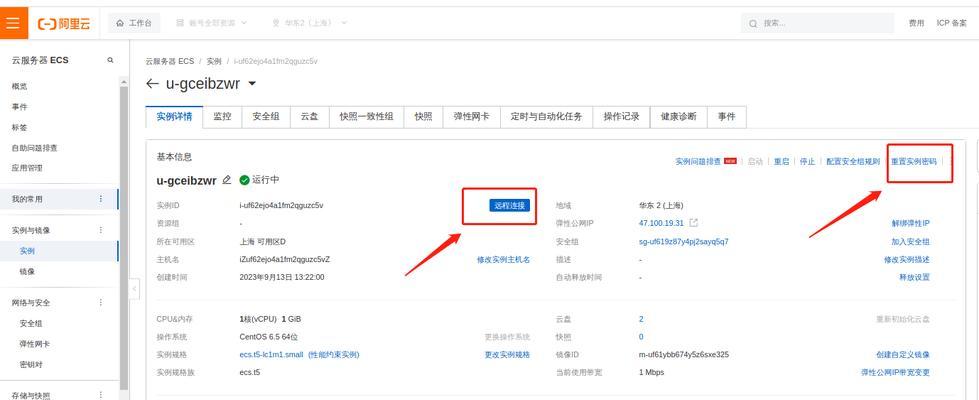The width and height of the screenshot is (979, 400).
Task: Click the more-options dots beside 存储与快照
Action: (101, 395)
